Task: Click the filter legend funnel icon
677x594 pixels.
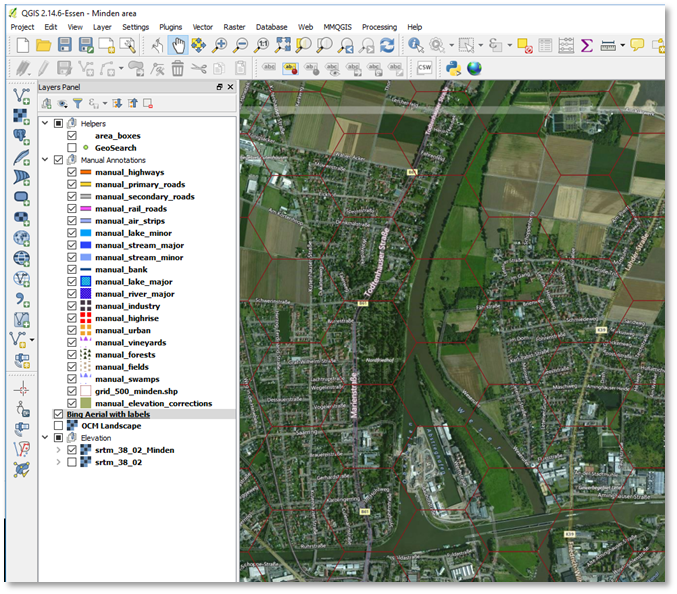Action: (x=77, y=103)
